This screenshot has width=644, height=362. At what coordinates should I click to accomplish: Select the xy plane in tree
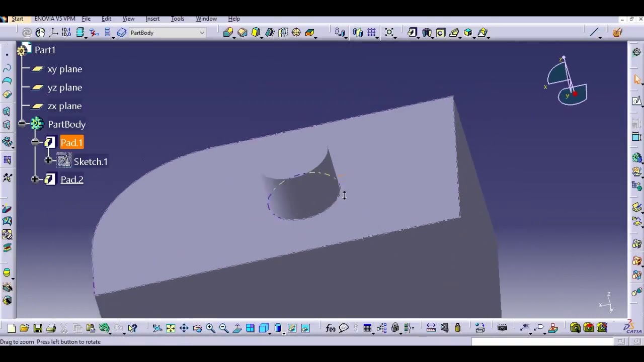(x=64, y=69)
